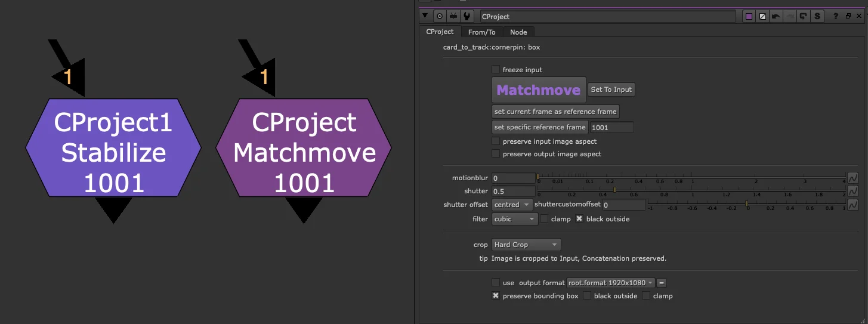Edit the CProject node name field
The height and width of the screenshot is (324, 868).
pos(607,17)
